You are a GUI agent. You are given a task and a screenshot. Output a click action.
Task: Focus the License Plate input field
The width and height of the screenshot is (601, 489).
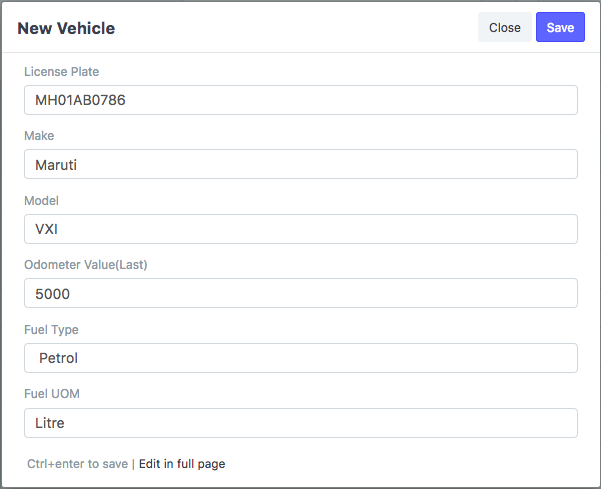[300, 100]
